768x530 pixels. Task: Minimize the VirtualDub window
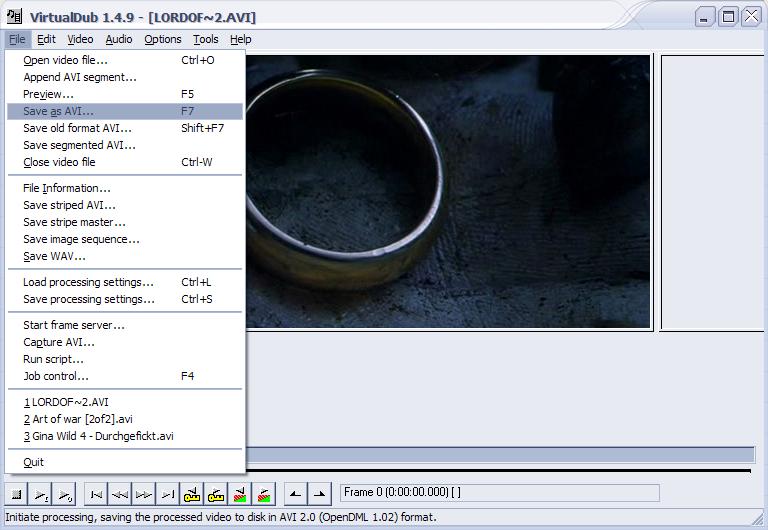point(704,18)
